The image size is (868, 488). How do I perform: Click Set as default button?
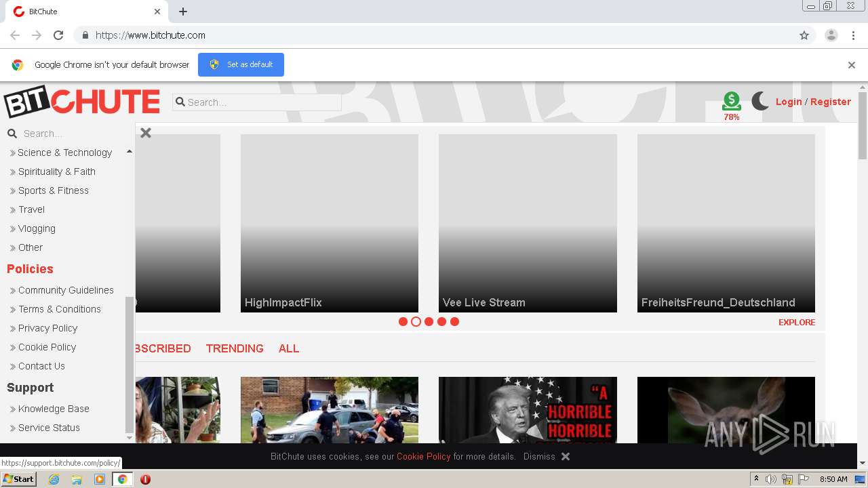click(241, 64)
